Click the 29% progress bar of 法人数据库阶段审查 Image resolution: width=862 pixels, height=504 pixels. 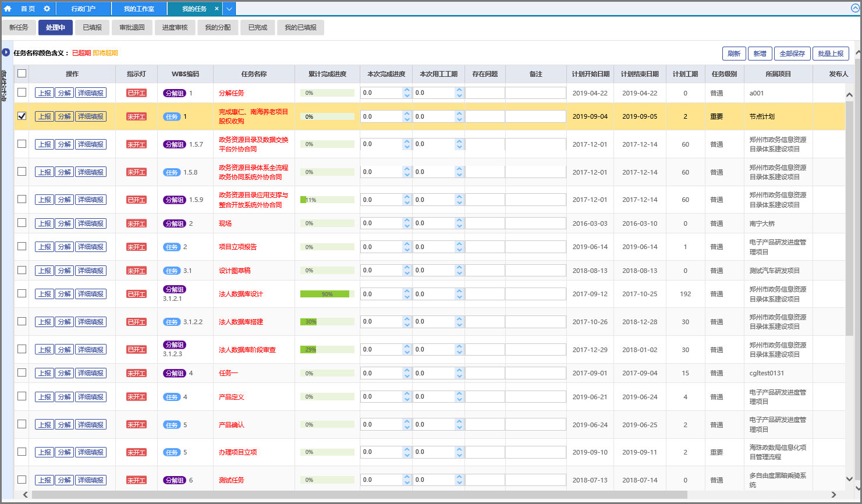coord(327,350)
